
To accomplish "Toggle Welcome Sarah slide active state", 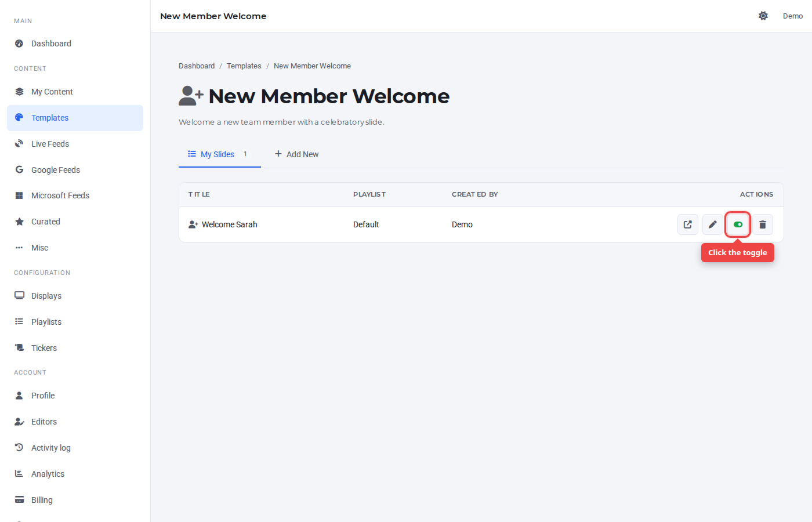I will pyautogui.click(x=738, y=224).
